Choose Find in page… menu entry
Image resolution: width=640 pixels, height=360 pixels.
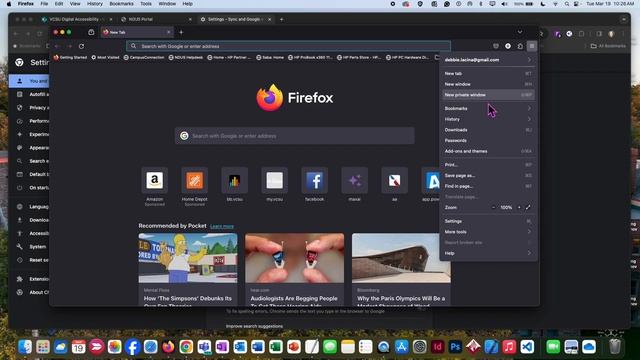[488, 186]
